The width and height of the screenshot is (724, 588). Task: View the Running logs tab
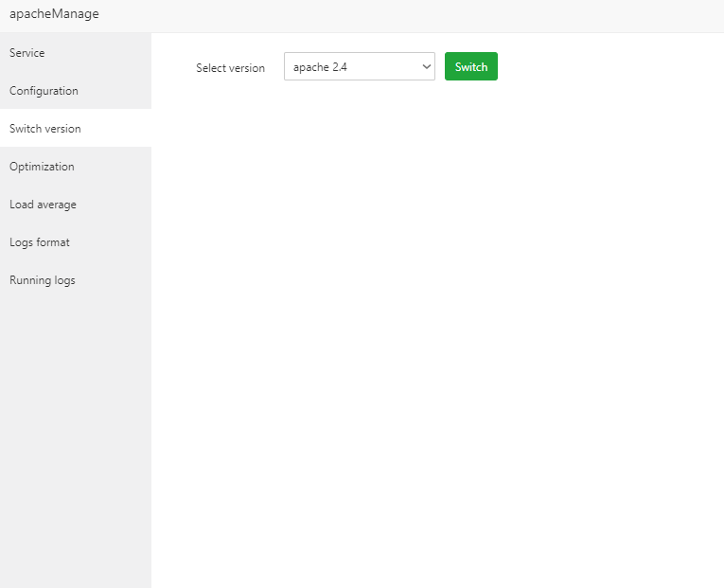tap(76, 280)
